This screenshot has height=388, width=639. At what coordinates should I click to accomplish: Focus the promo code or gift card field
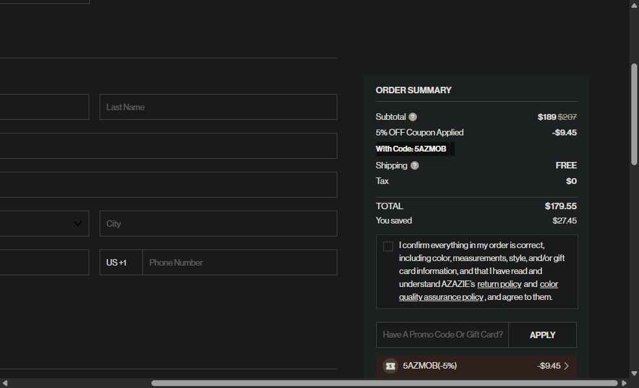[x=443, y=335]
